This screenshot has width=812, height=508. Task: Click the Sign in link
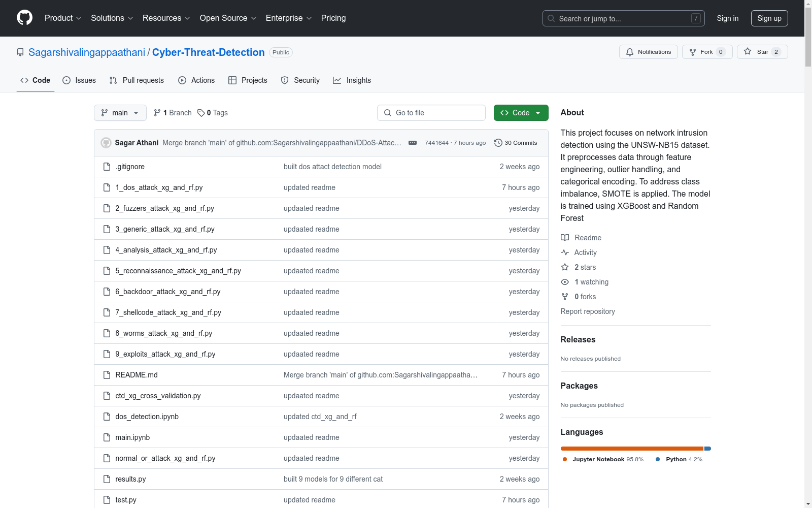pyautogui.click(x=728, y=18)
